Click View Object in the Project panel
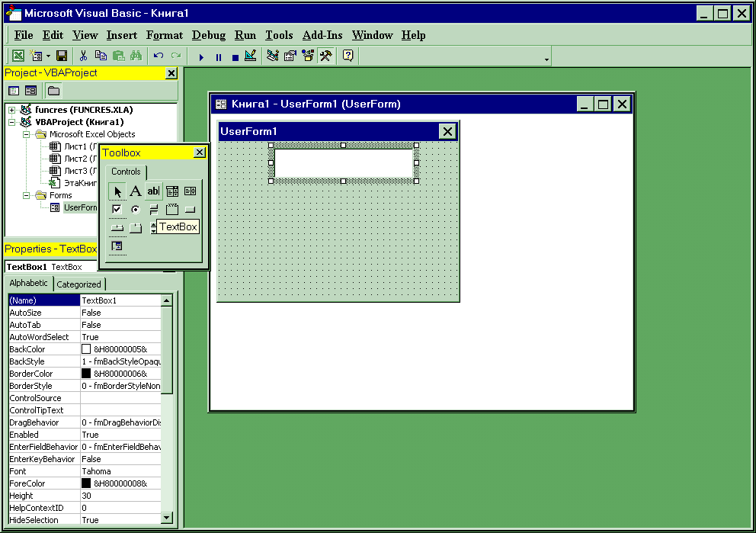The width and height of the screenshot is (756, 533). tap(30, 91)
